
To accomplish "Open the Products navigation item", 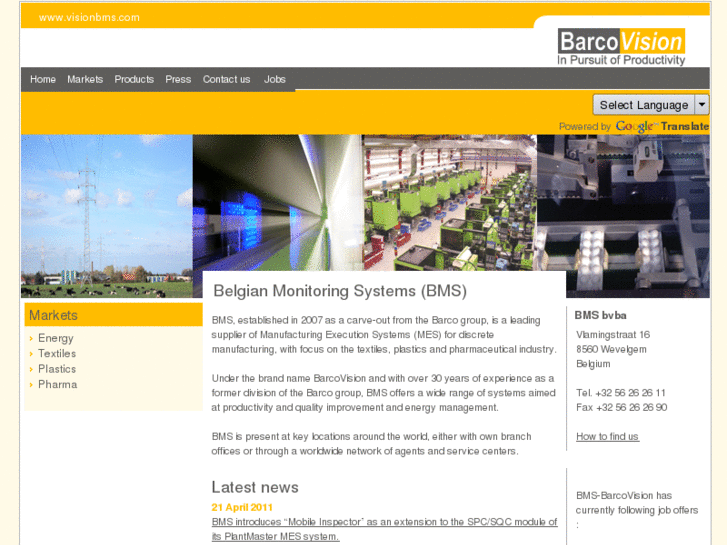I will click(x=134, y=79).
